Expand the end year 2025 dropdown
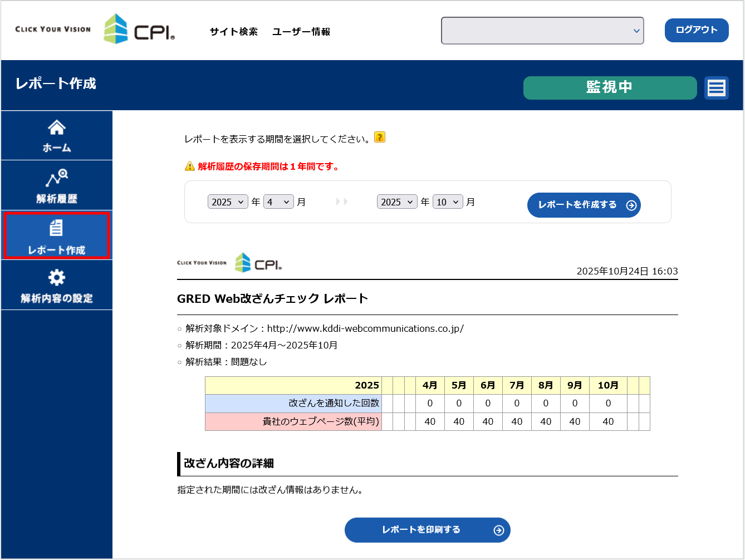This screenshot has width=745, height=560. [x=397, y=202]
